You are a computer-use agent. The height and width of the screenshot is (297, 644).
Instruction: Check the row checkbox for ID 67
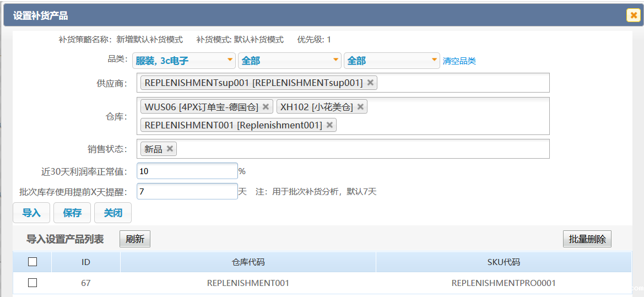[x=33, y=283]
